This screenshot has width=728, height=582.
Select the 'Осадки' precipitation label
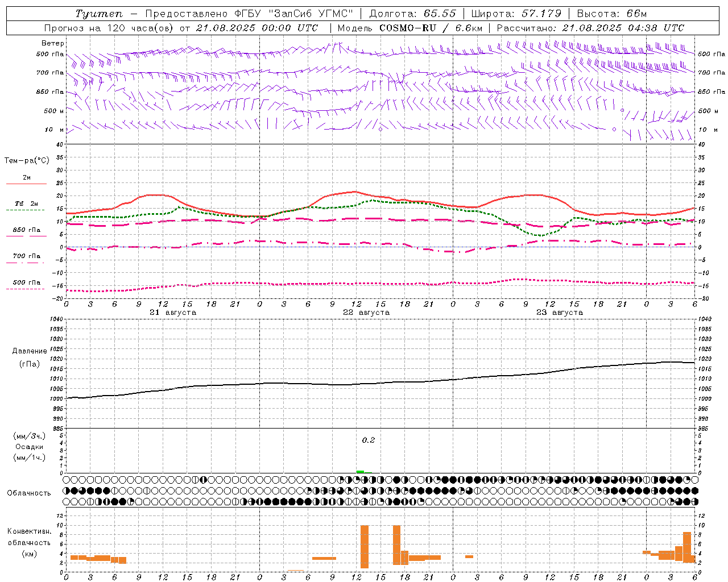pyautogui.click(x=30, y=447)
